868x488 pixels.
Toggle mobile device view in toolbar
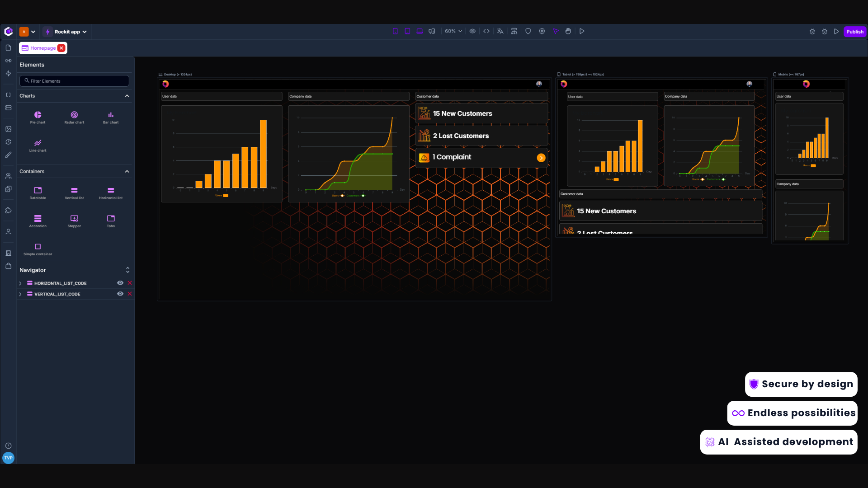[x=395, y=31]
